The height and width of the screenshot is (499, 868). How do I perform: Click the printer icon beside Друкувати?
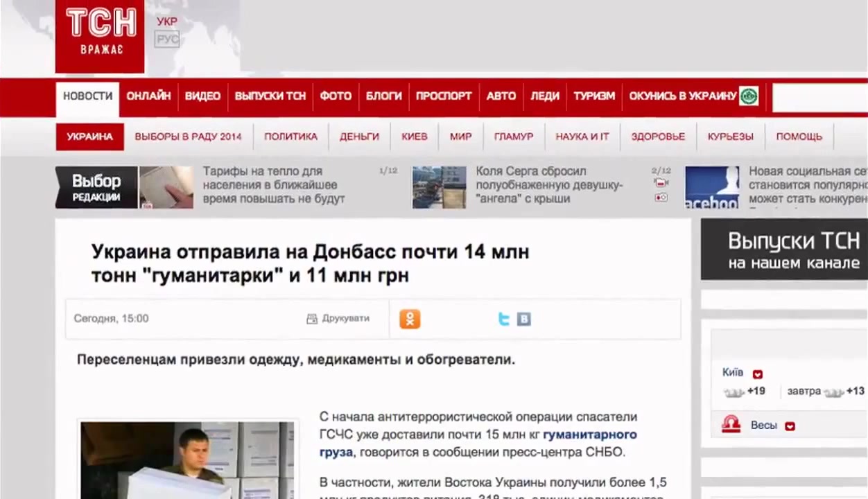point(312,319)
